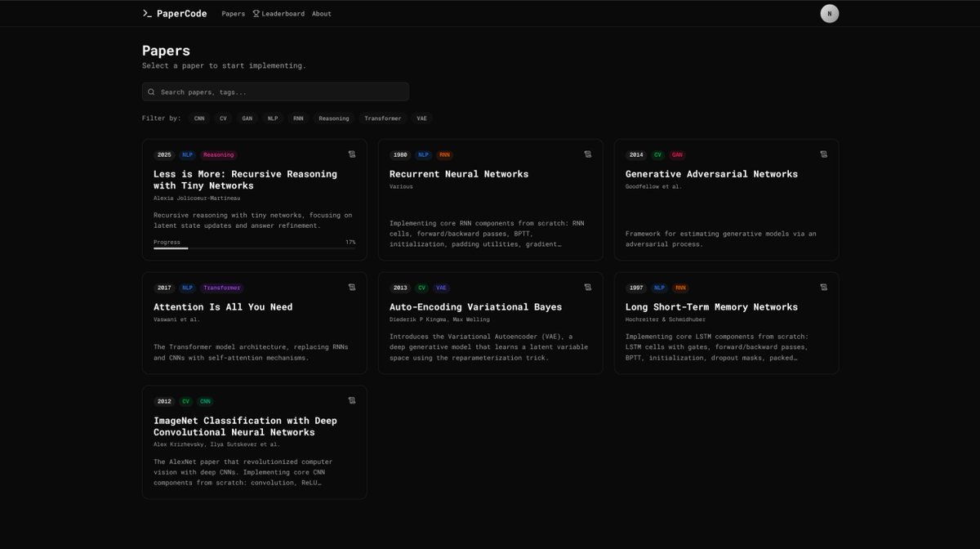Viewport: 980px width, 549px height.
Task: Toggle the GAN filter chip
Action: click(247, 118)
